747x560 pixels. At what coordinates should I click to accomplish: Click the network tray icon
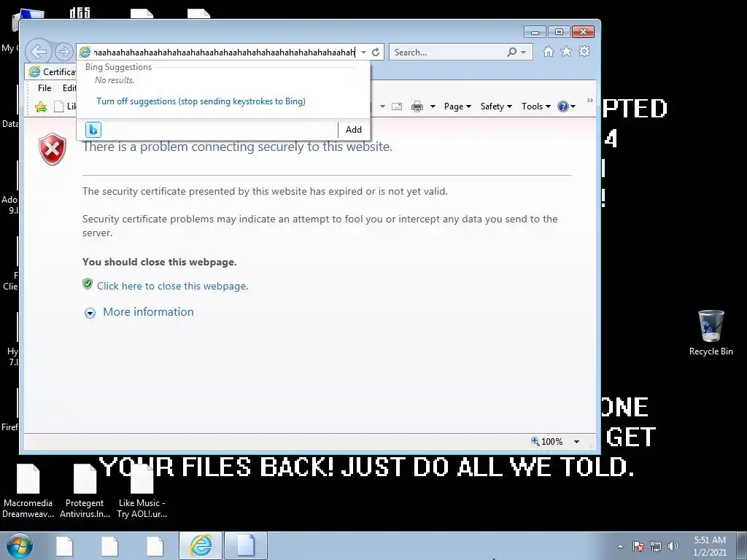[656, 546]
